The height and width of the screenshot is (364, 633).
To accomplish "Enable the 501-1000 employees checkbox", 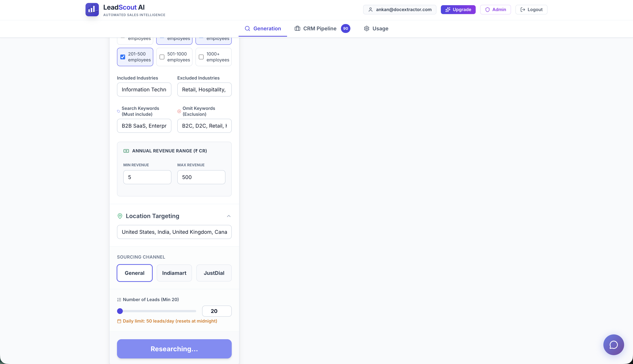I will [162, 57].
